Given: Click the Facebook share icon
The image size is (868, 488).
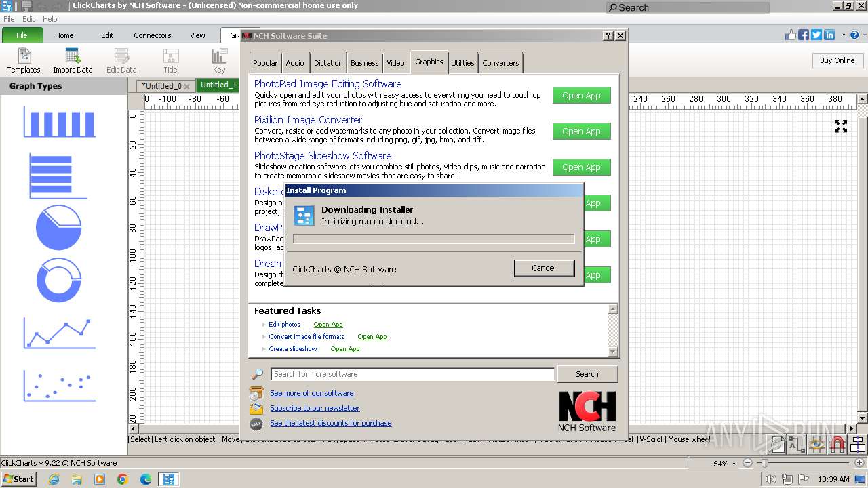Looking at the screenshot, I should pos(804,35).
